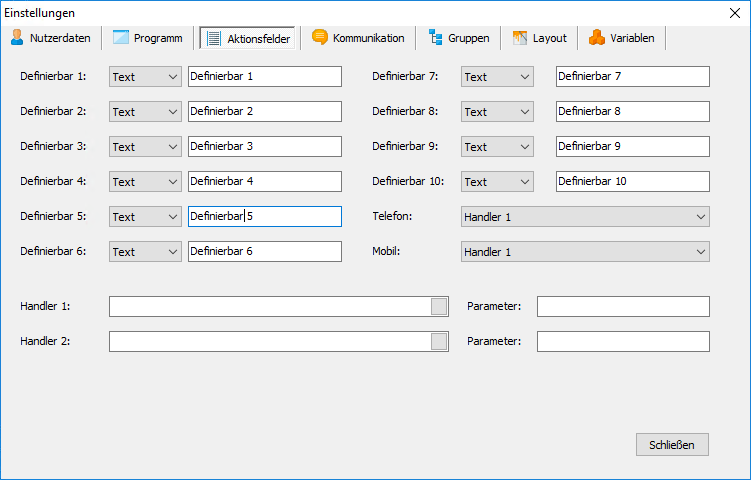751x480 pixels.
Task: Click the Kommunikation speech bubble icon
Action: (x=319, y=37)
